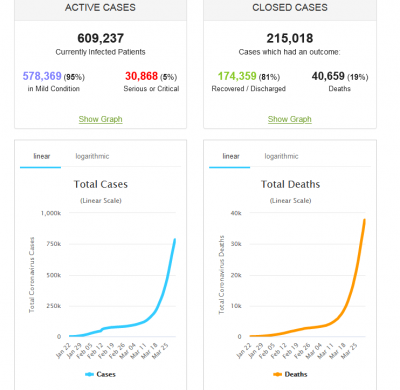
Task: Click the 215,018 closed cases figure
Action: [290, 38]
